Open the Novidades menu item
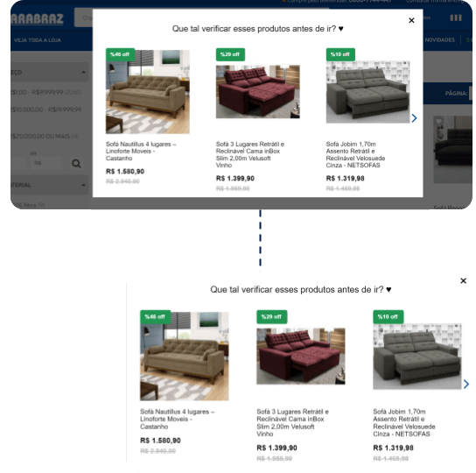 tap(439, 39)
